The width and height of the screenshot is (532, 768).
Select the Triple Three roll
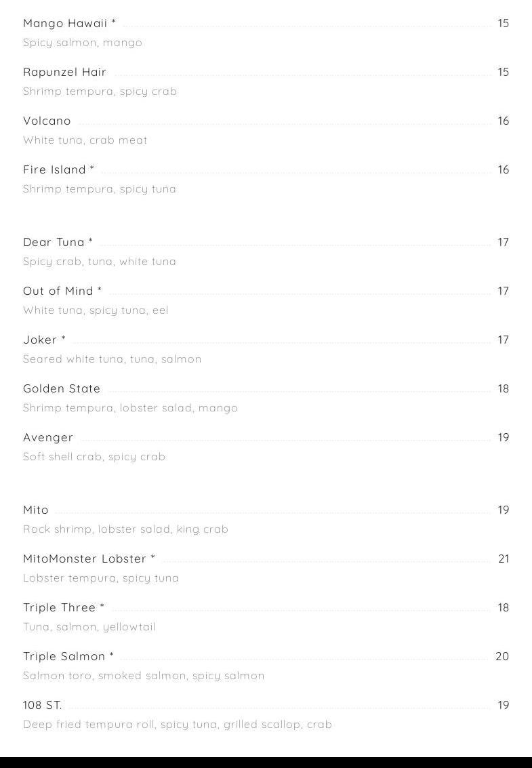coord(64,607)
